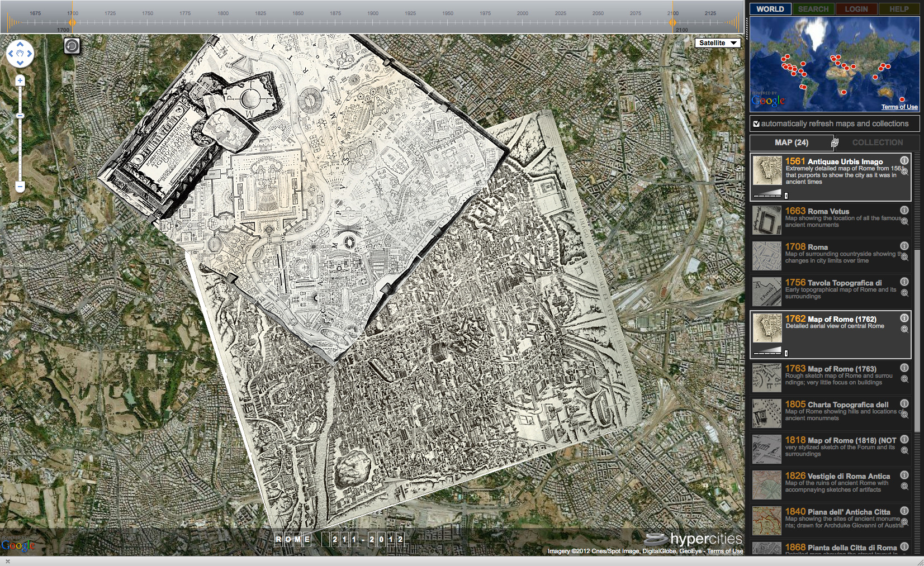Screen dimensions: 924x566
Task: Open Terms of Use link in world minimap
Action: pos(899,107)
